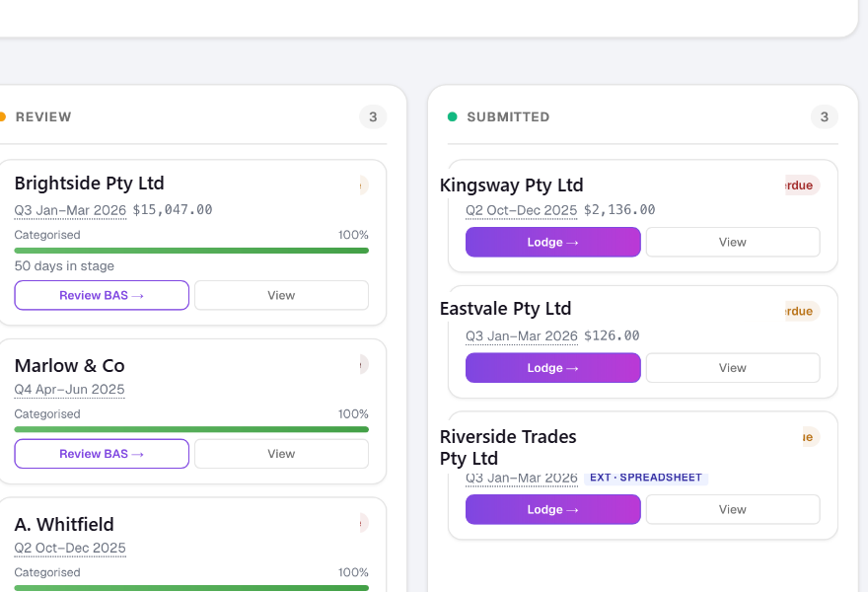Lodge the Eastvale Pty Ltd BAS
868x592 pixels.
point(553,368)
